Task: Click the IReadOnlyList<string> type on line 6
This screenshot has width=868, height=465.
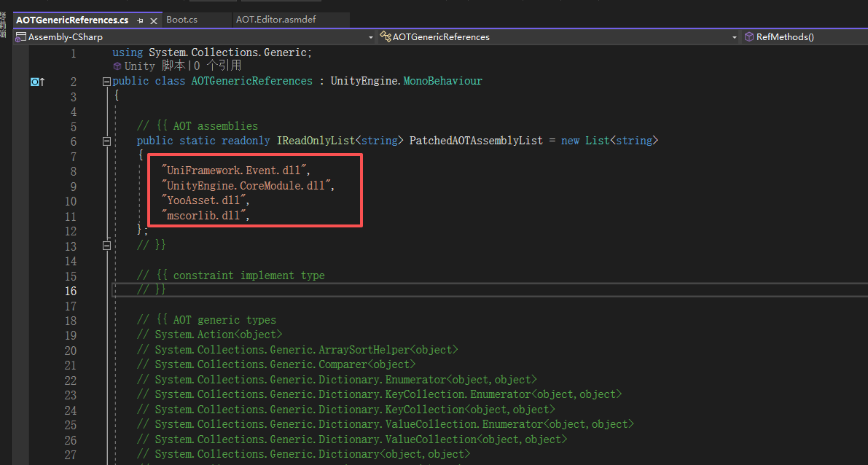Action: [x=340, y=141]
